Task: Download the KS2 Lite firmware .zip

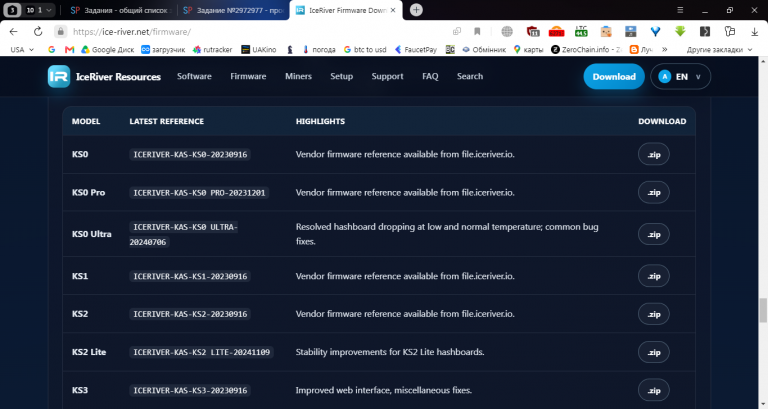Action: (653, 352)
